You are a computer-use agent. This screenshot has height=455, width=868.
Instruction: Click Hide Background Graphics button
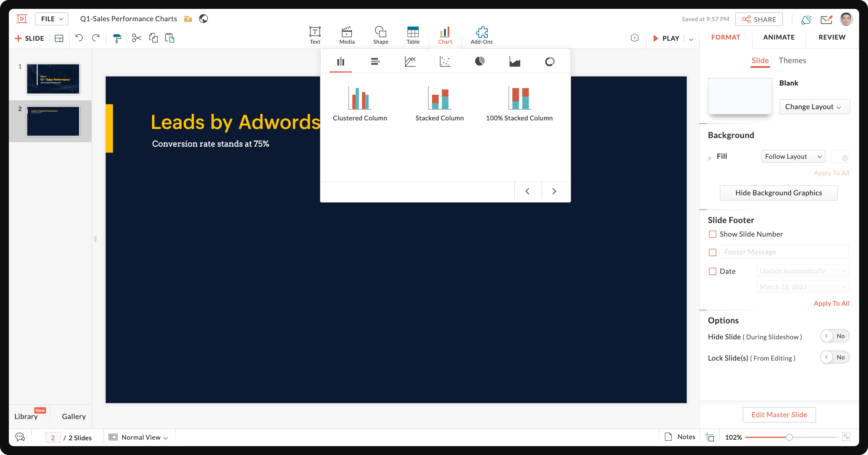pos(778,193)
